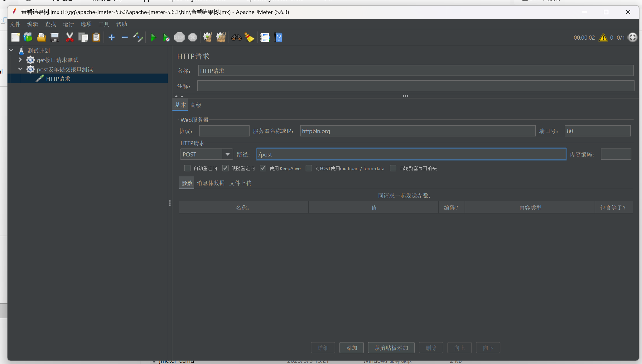Click Start no pauses toolbar icon

click(x=166, y=38)
